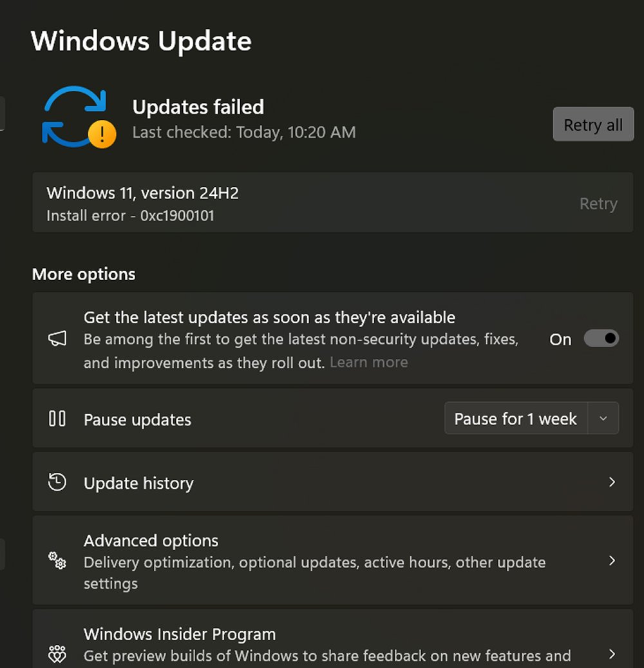
Task: Click the failed update entry for version 24H2
Action: (258, 203)
